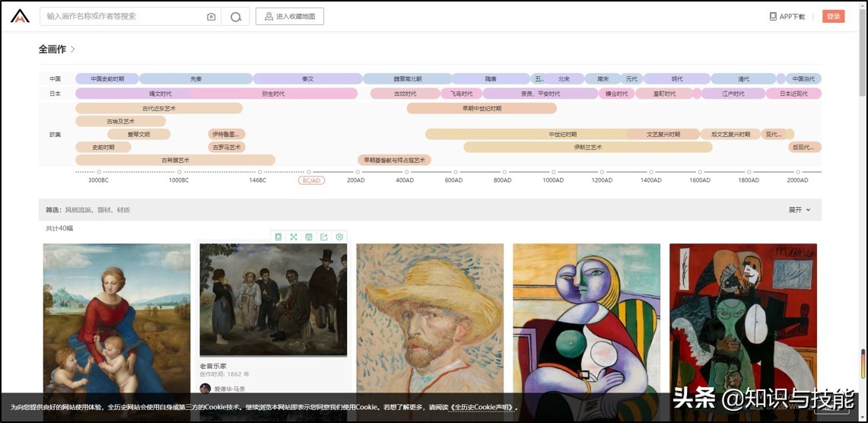Image resolution: width=868 pixels, height=423 pixels.
Task: Jump to the BC/AD timeline marker
Action: [311, 180]
